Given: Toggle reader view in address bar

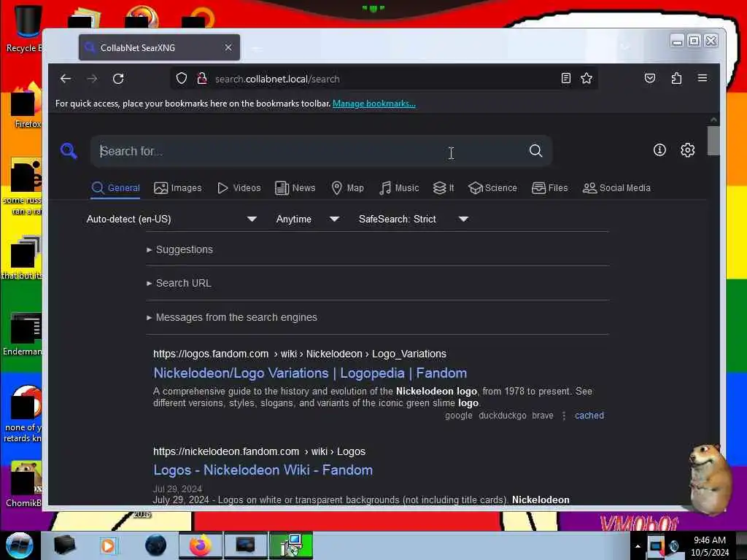Looking at the screenshot, I should (565, 79).
